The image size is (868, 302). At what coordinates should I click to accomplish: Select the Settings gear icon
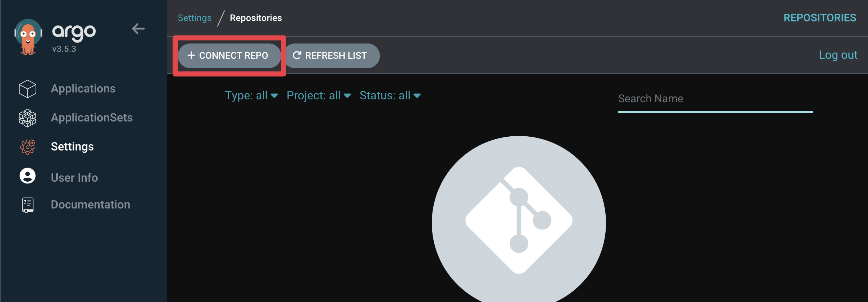[28, 147]
